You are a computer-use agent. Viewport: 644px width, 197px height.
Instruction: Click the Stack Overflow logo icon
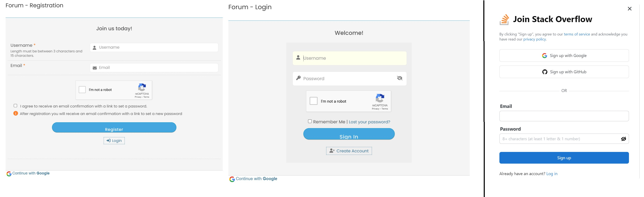click(x=504, y=19)
